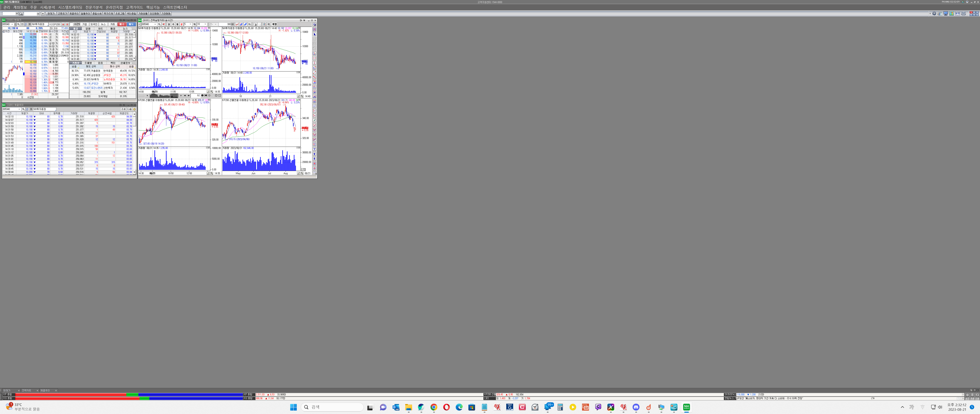
Task: Switch to the 일별 tab
Action: tap(88, 29)
